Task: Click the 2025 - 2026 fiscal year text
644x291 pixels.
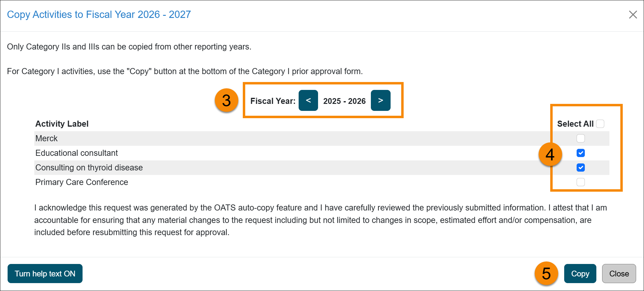Action: point(344,101)
